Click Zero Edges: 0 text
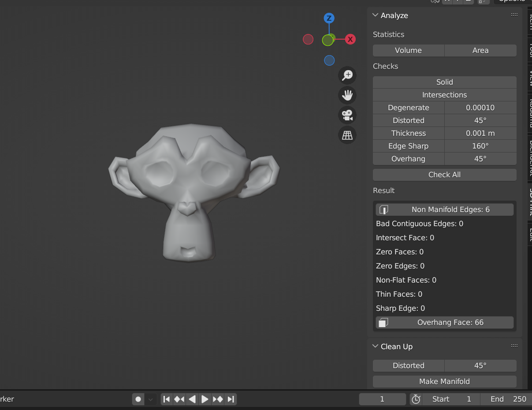 click(400, 266)
